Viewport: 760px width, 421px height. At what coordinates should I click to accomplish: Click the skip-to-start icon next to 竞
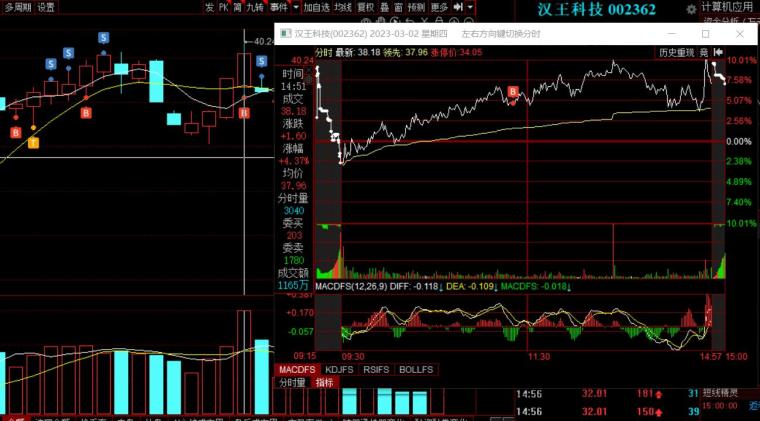[718, 52]
